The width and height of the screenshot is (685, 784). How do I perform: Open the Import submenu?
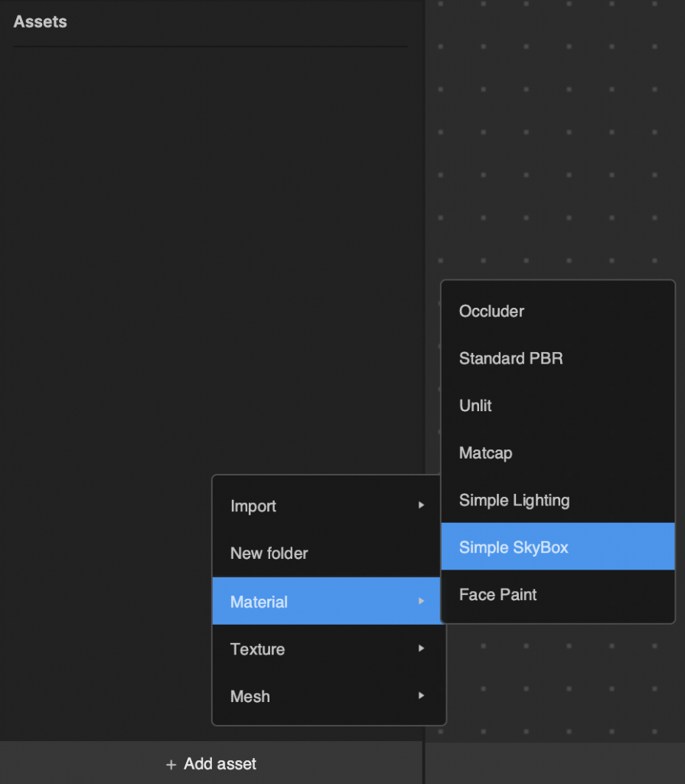tap(328, 506)
